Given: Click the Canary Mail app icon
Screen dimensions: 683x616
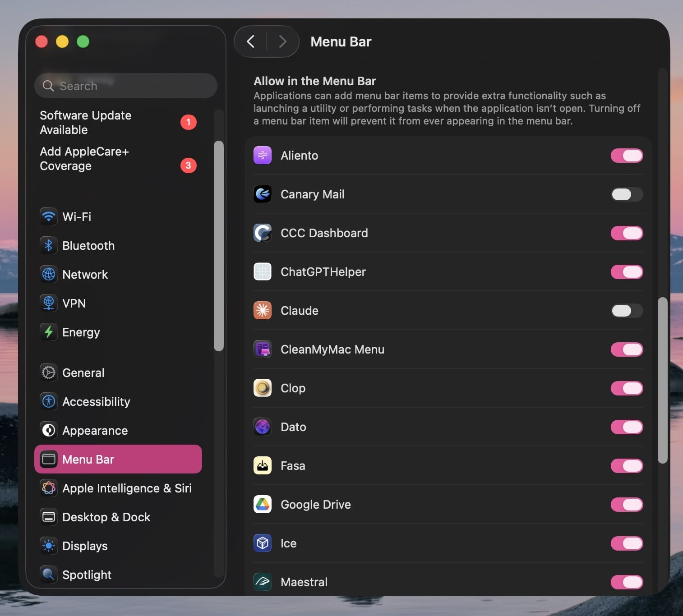Looking at the screenshot, I should tap(263, 194).
